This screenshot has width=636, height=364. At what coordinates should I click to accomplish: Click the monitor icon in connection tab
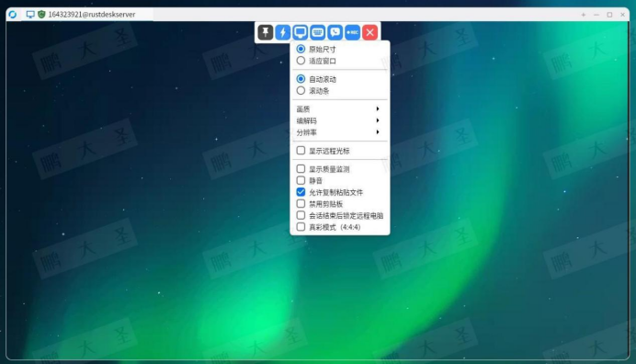coord(30,14)
